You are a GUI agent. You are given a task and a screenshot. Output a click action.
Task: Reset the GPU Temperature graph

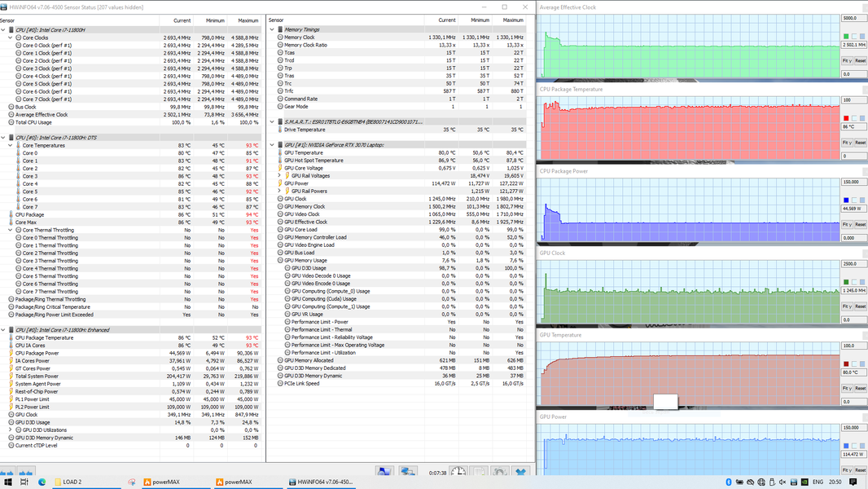[860, 388]
